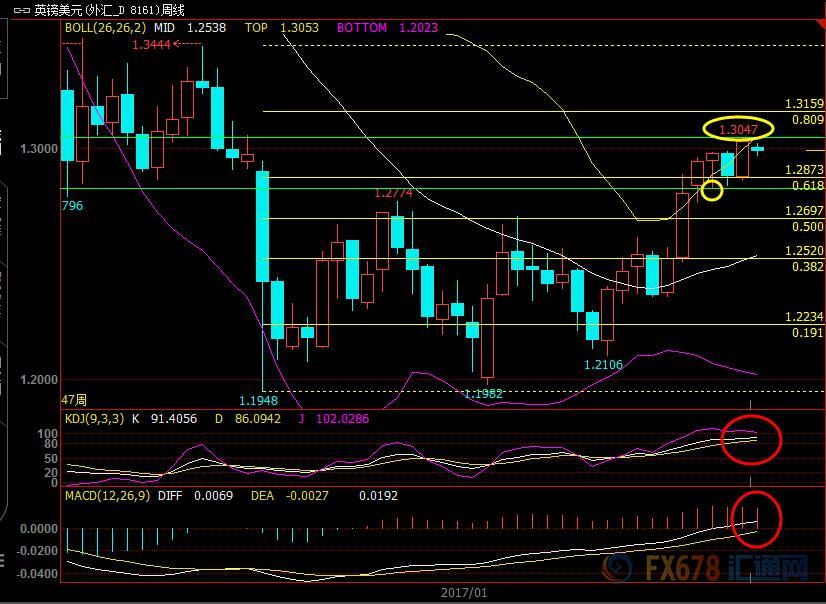Click the 2017/01 date on time axis

[x=464, y=593]
